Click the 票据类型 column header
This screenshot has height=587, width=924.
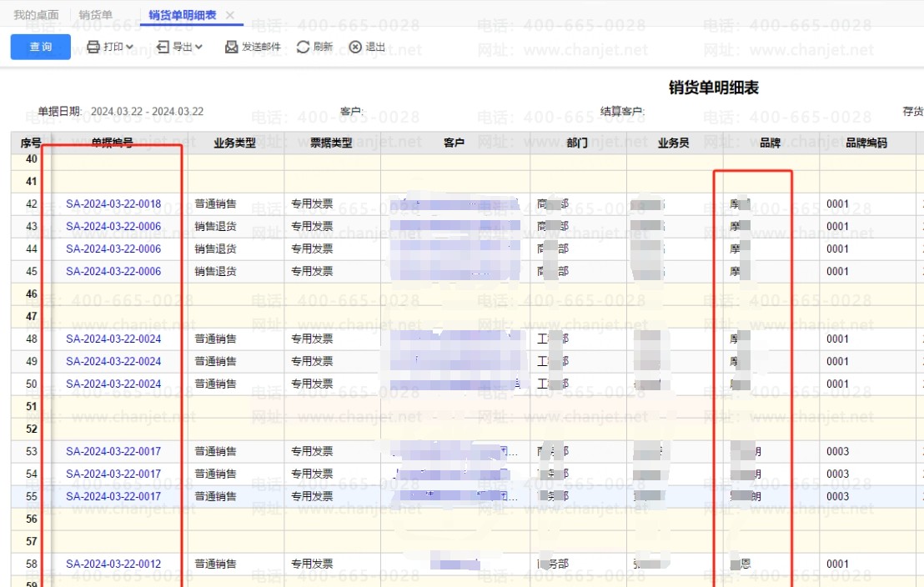click(x=331, y=143)
